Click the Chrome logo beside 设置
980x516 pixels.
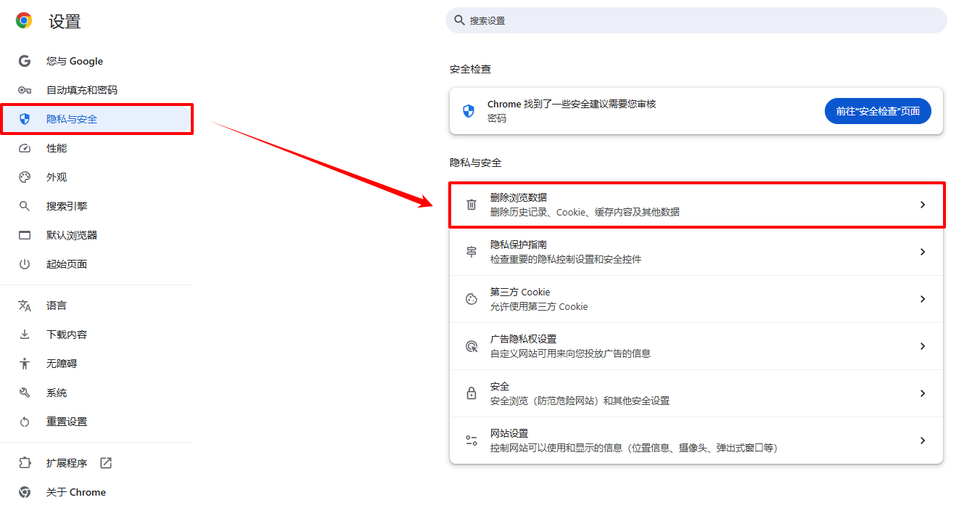click(x=24, y=21)
